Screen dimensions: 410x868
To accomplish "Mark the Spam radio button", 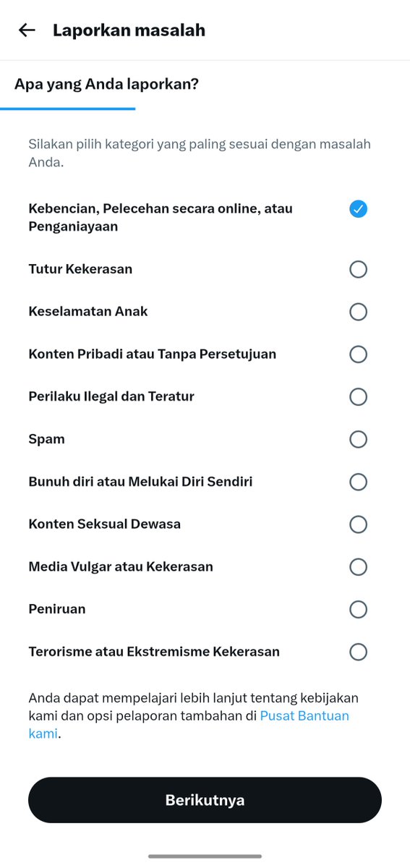I will pos(358,439).
